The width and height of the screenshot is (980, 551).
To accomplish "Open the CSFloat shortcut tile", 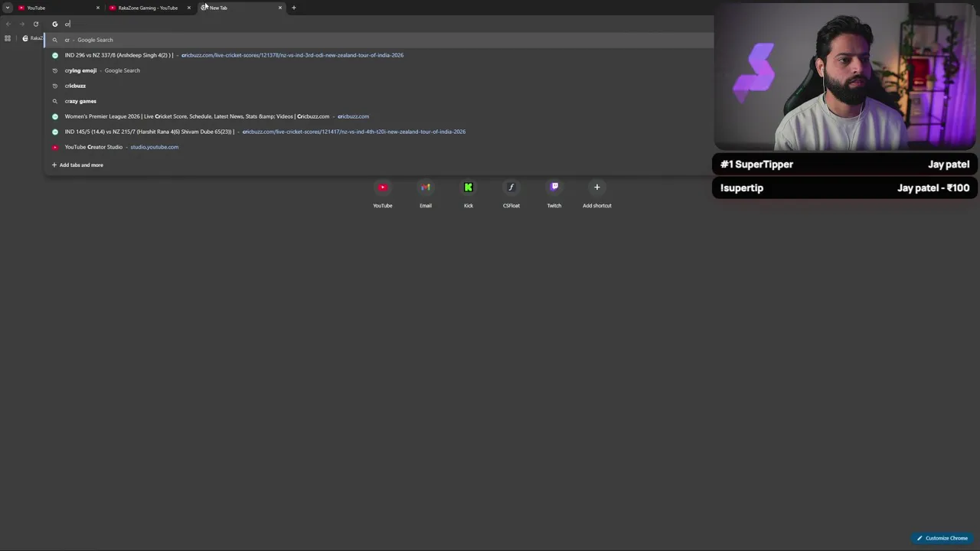I will click(x=511, y=194).
